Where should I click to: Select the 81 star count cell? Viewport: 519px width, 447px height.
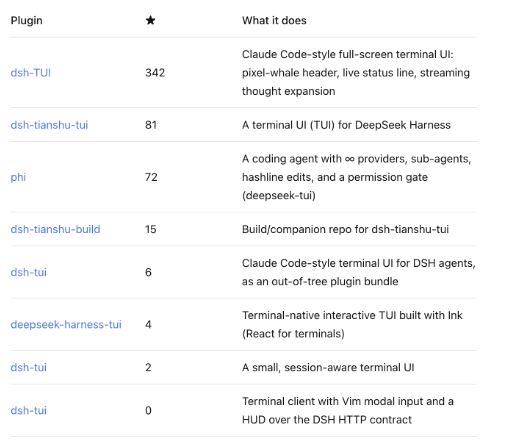[x=151, y=125]
